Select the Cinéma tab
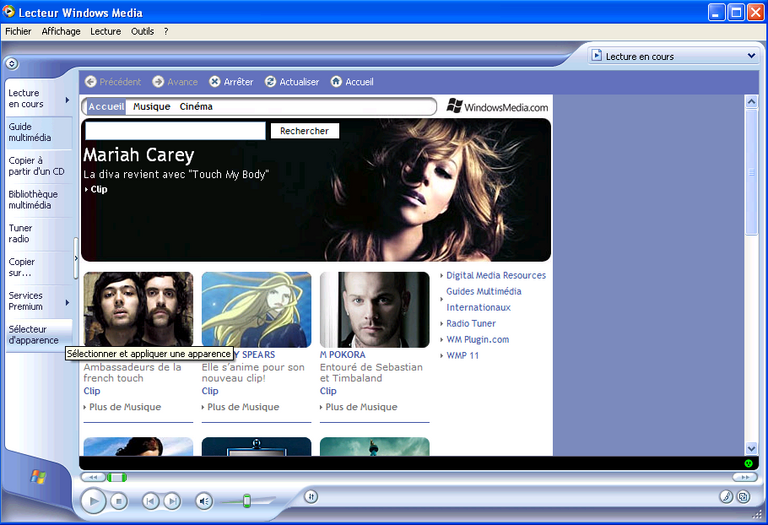 [x=196, y=107]
